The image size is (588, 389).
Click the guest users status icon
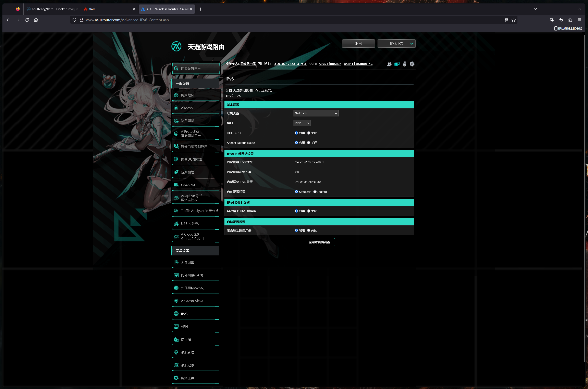pyautogui.click(x=389, y=64)
